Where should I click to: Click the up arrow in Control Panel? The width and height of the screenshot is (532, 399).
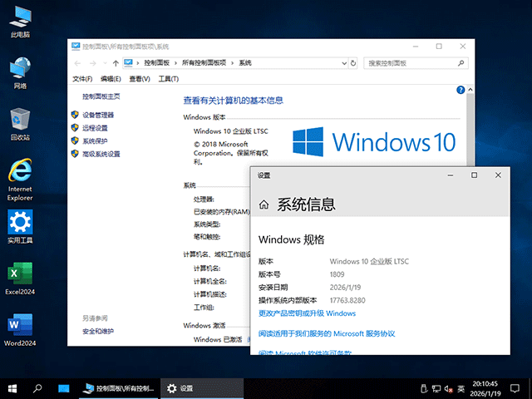tap(116, 63)
